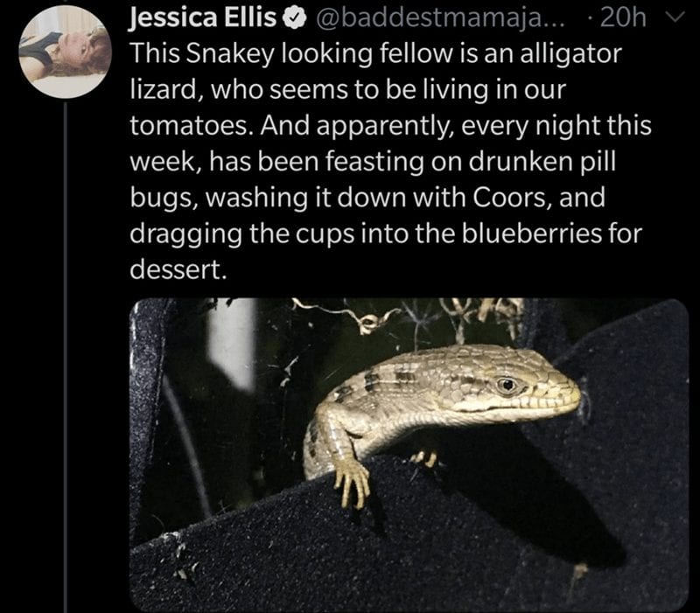Click the word 'tomatoes' in the tweet
Image resolution: width=700 pixels, height=613 pixels.
[x=192, y=125]
